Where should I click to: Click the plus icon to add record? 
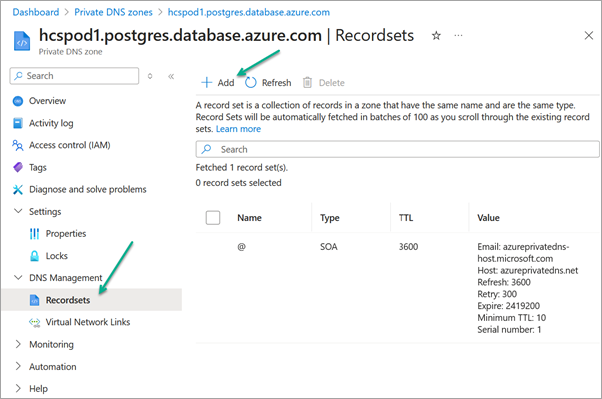click(x=207, y=83)
